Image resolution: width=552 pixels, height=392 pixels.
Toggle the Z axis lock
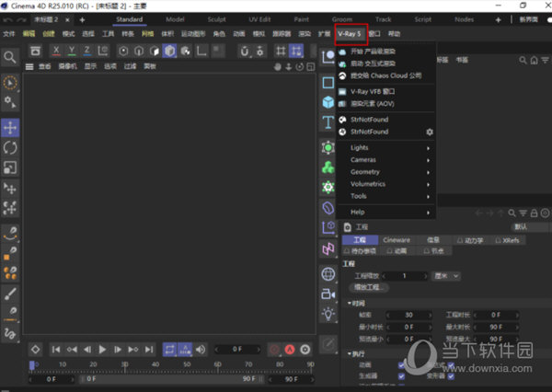(x=87, y=51)
